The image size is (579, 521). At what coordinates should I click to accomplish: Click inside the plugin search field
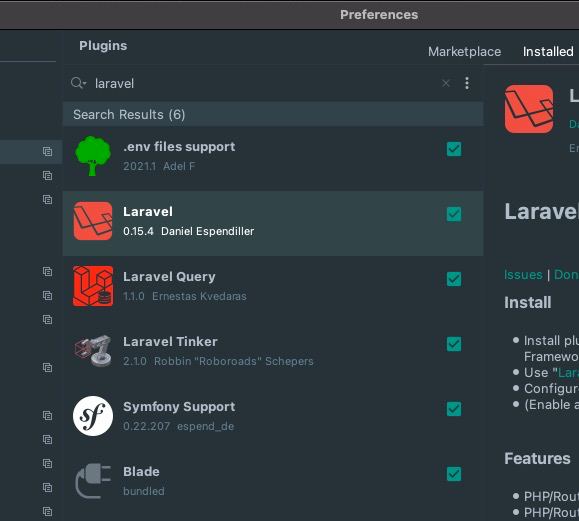coord(266,83)
